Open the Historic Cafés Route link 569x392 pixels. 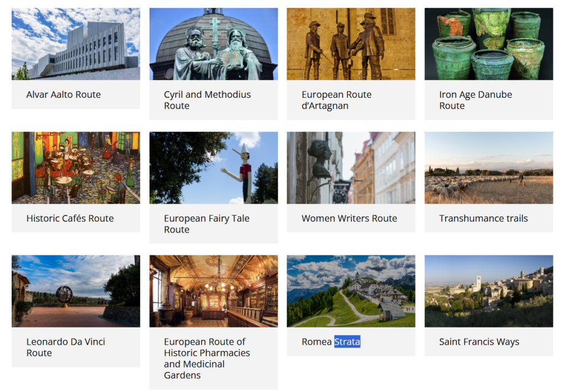click(69, 218)
